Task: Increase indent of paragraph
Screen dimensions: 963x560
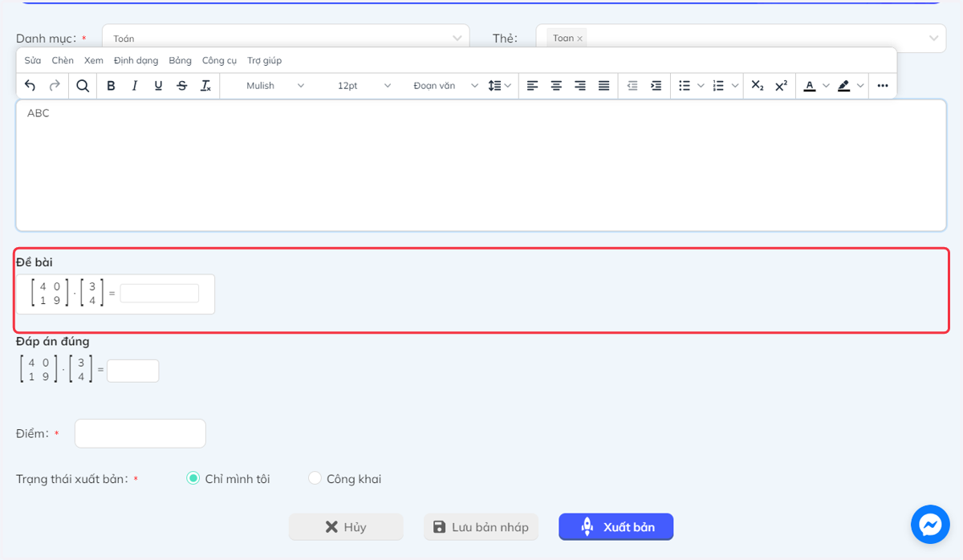Action: point(656,86)
